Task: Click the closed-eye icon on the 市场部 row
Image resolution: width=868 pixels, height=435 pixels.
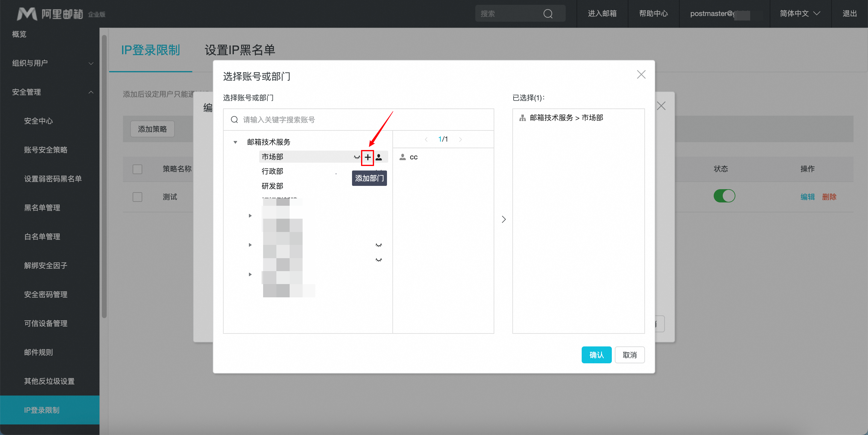Action: 357,157
